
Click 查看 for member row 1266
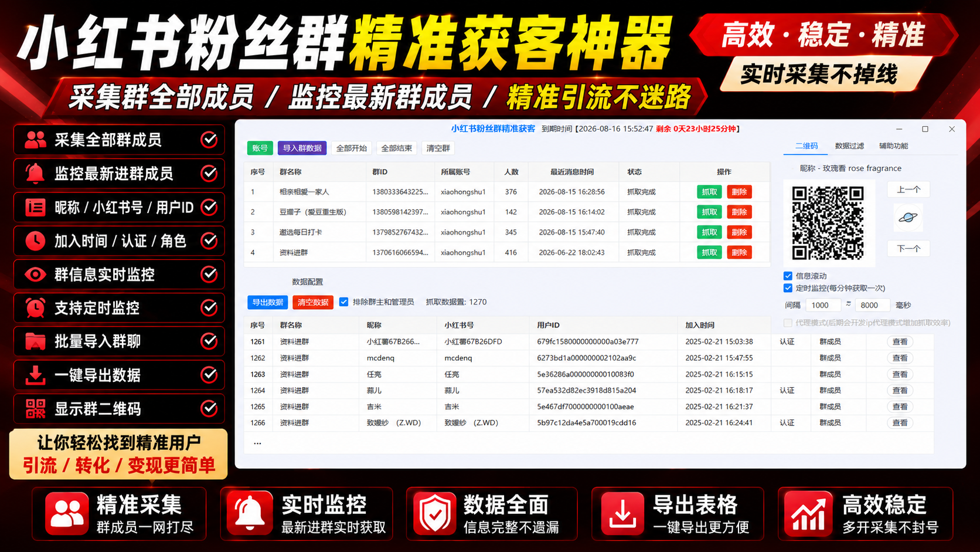coord(900,422)
